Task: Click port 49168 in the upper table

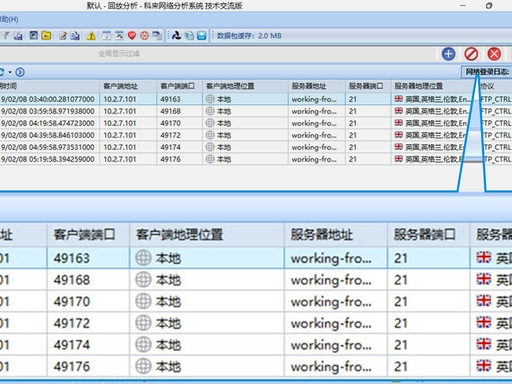Action: tap(170, 111)
